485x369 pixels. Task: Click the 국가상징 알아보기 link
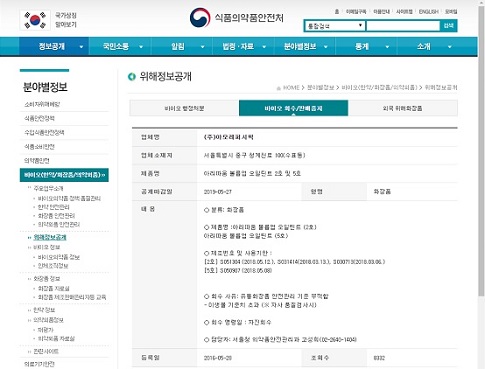point(66,20)
